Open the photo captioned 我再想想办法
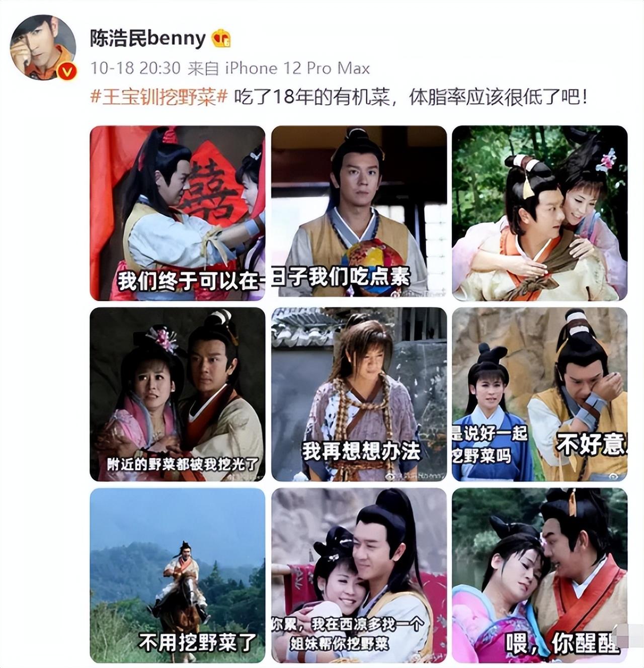The height and width of the screenshot is (668, 644). (x=359, y=394)
